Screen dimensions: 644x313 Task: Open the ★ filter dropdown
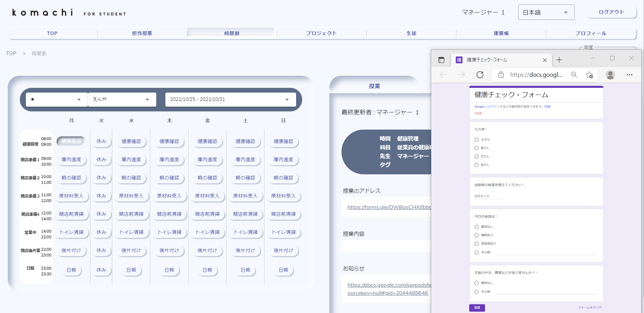coord(57,100)
